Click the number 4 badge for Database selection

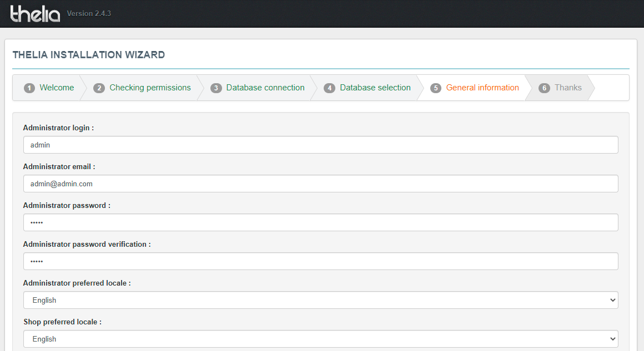pyautogui.click(x=329, y=88)
